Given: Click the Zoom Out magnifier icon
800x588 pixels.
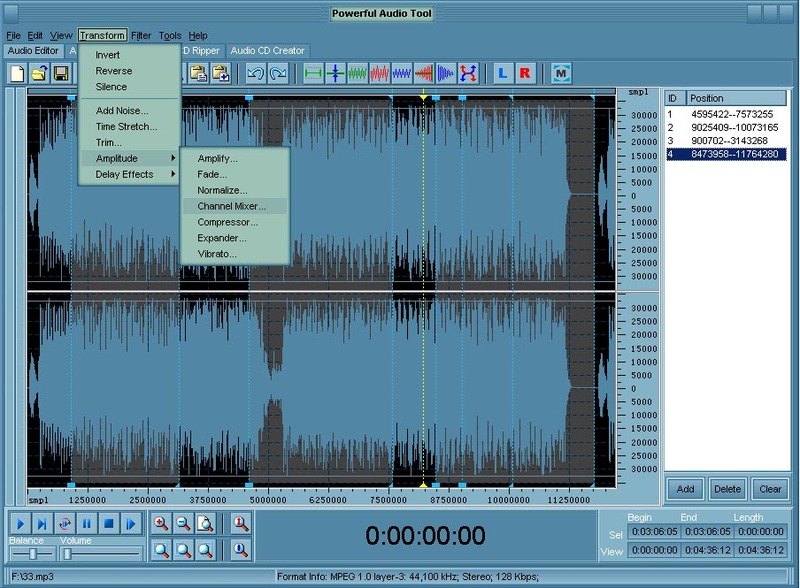Looking at the screenshot, I should (x=184, y=522).
